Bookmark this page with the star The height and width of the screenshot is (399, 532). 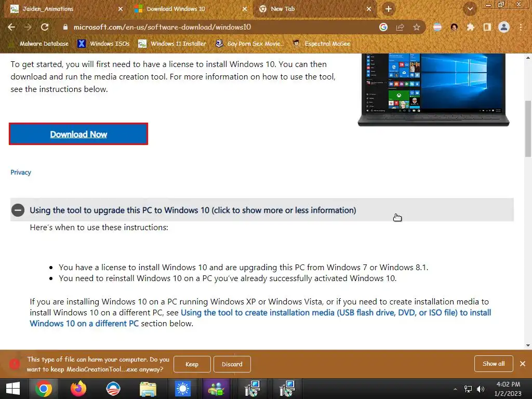pyautogui.click(x=417, y=27)
